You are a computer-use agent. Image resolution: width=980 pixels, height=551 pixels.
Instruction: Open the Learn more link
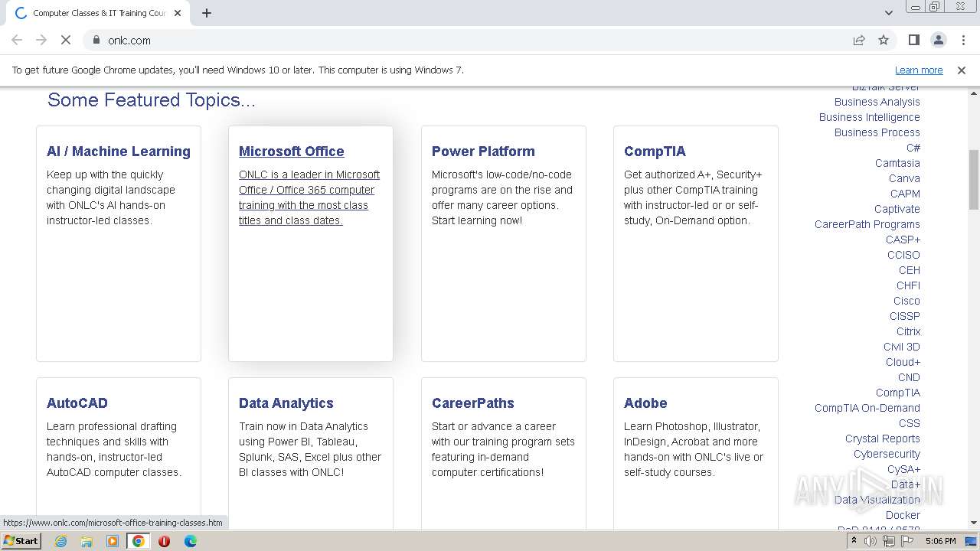[x=919, y=70]
